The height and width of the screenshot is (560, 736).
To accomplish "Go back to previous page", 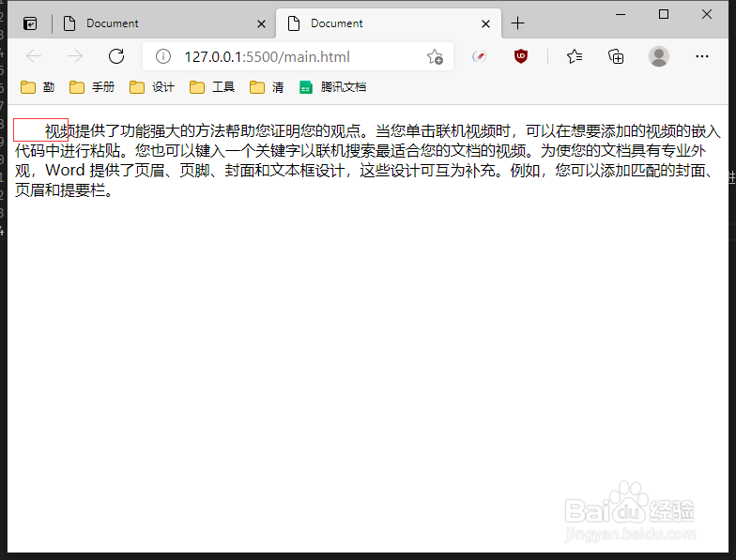I will (34, 56).
